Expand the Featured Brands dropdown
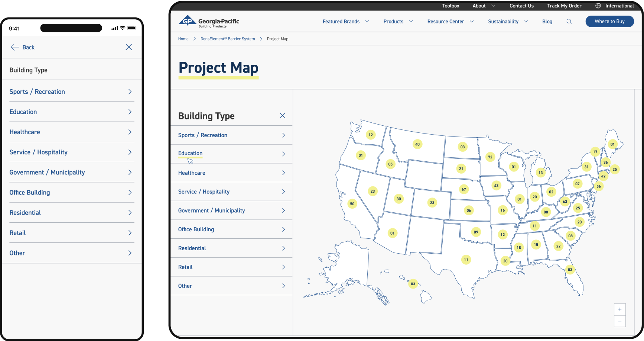This screenshot has width=644, height=341. coord(346,22)
